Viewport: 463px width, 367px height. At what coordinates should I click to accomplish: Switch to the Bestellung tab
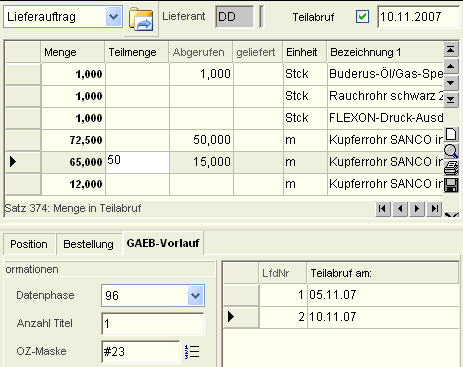pyautogui.click(x=89, y=244)
